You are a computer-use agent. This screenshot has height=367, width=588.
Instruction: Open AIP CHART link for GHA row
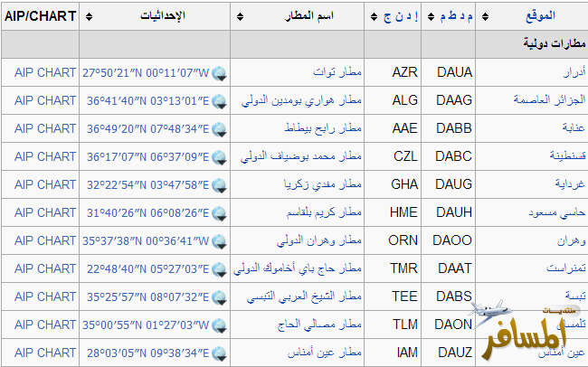click(x=45, y=184)
